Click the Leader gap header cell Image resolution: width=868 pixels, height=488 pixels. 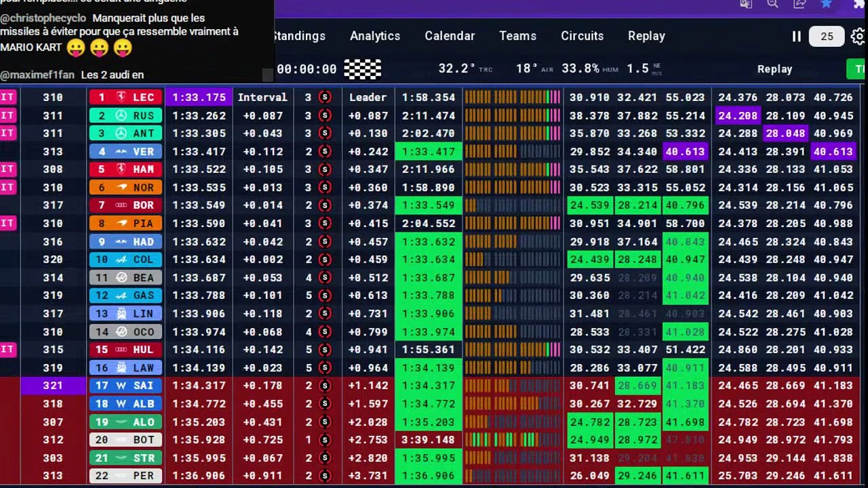point(368,97)
